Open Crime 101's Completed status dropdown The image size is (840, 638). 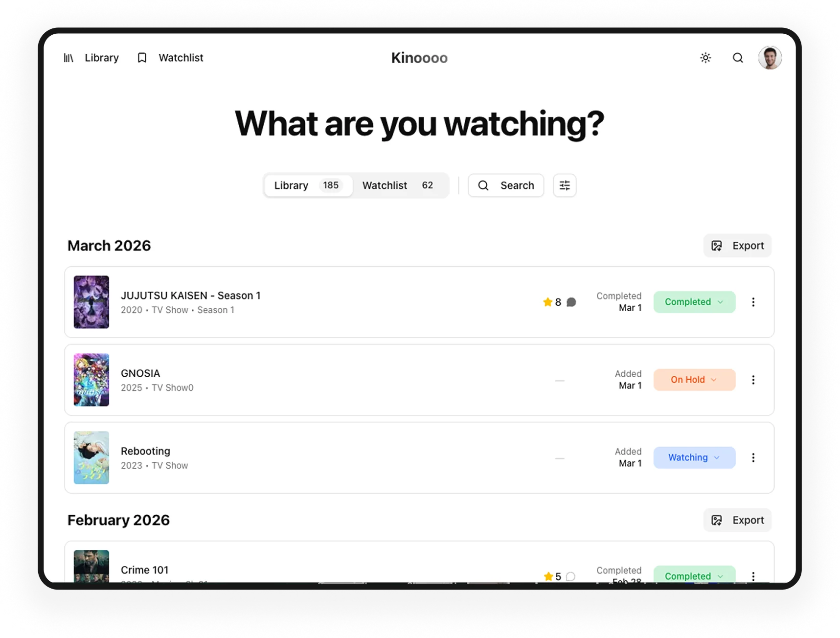[x=694, y=574]
